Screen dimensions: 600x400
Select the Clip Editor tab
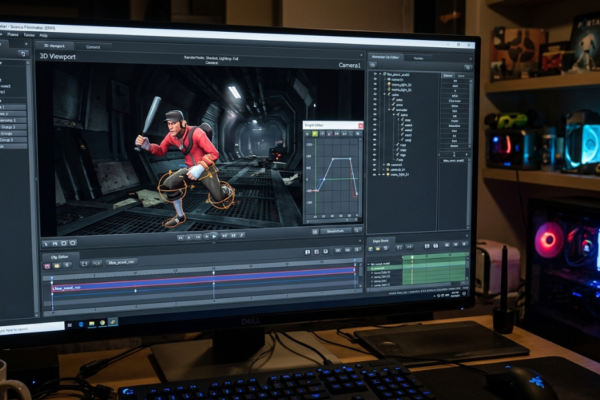pyautogui.click(x=60, y=256)
